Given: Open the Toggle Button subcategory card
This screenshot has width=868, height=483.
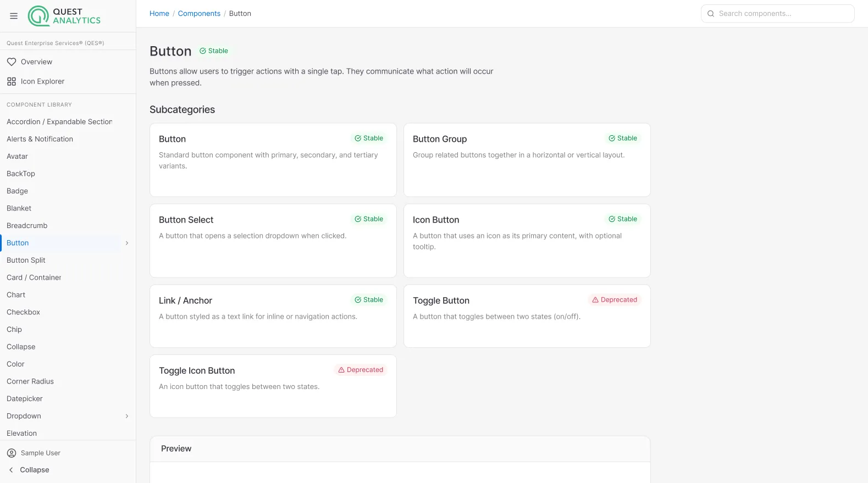Looking at the screenshot, I should 527,316.
